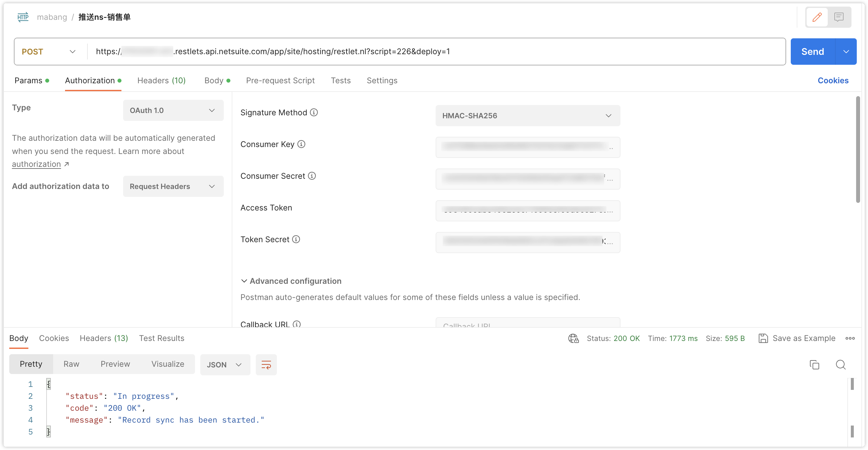Click the pencil edit mode icon

[817, 17]
